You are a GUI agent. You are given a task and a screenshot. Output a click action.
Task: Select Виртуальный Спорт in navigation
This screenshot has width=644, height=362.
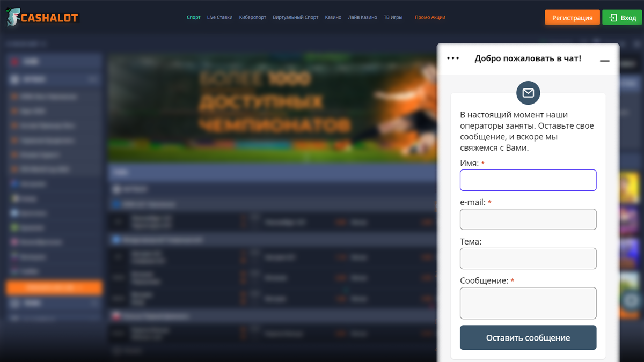(x=295, y=17)
